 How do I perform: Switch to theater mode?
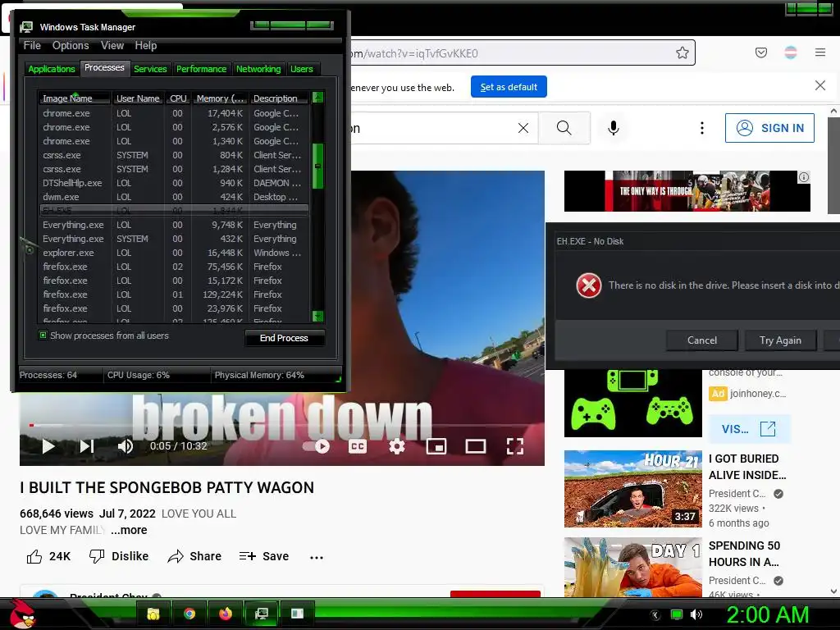pos(476,446)
